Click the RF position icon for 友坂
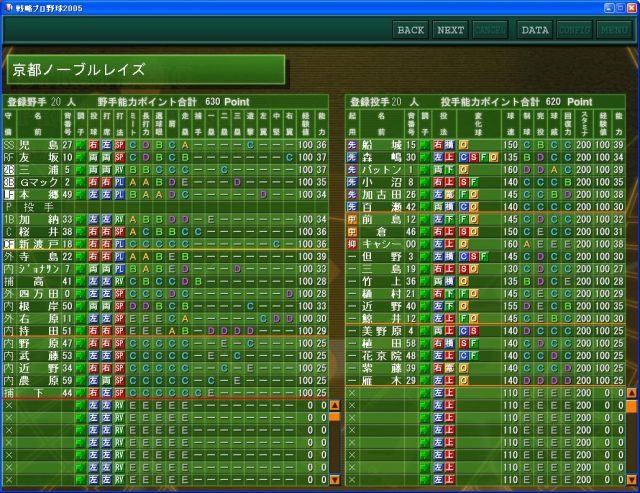 tap(9, 158)
